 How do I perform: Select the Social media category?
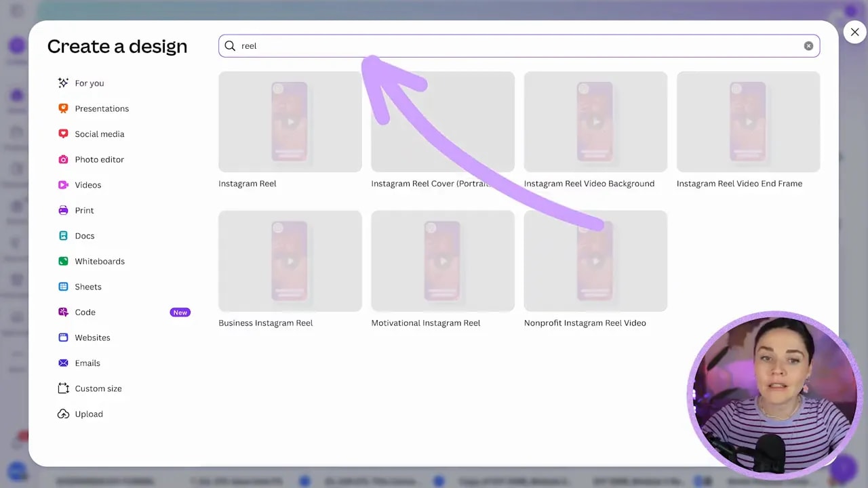tap(100, 134)
